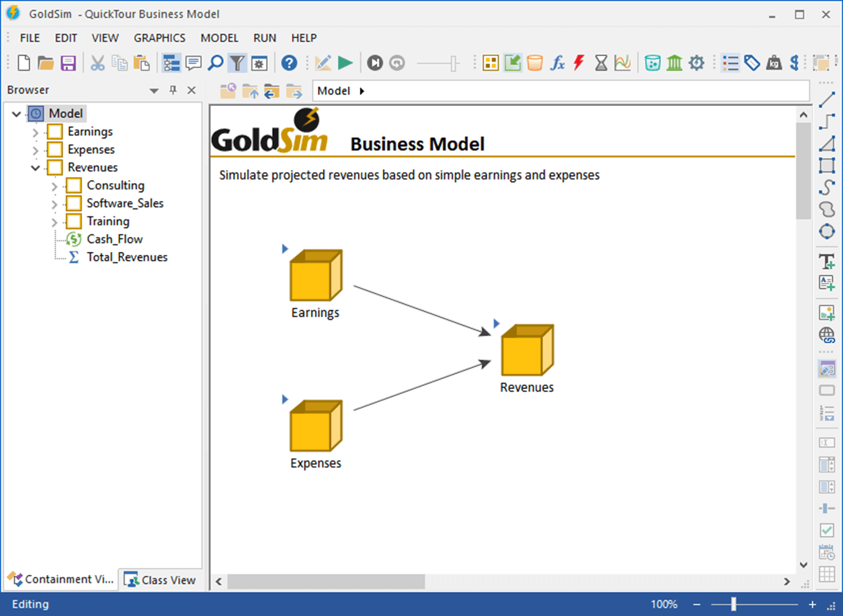This screenshot has width=843, height=616.
Task: Select the S-curve drawing tool
Action: pos(827,187)
